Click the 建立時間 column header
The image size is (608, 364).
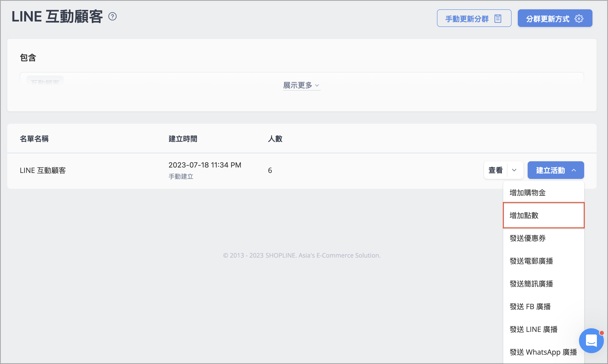pos(183,139)
